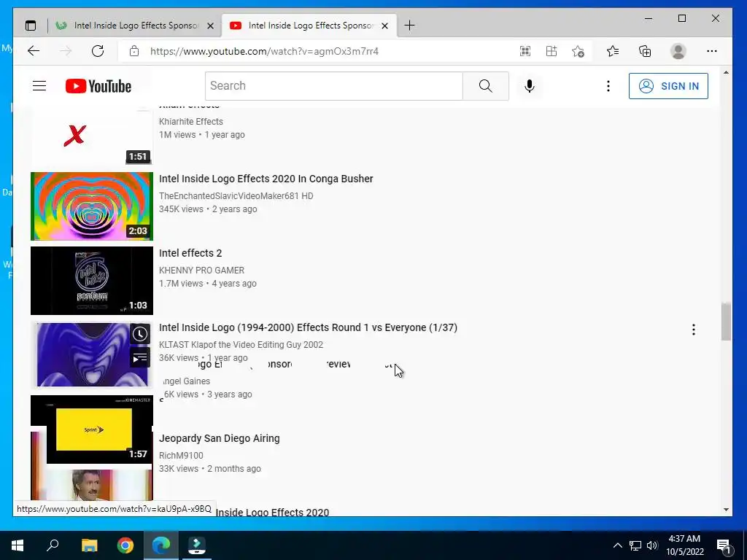Open the Intel effects 2 video title

(190, 253)
